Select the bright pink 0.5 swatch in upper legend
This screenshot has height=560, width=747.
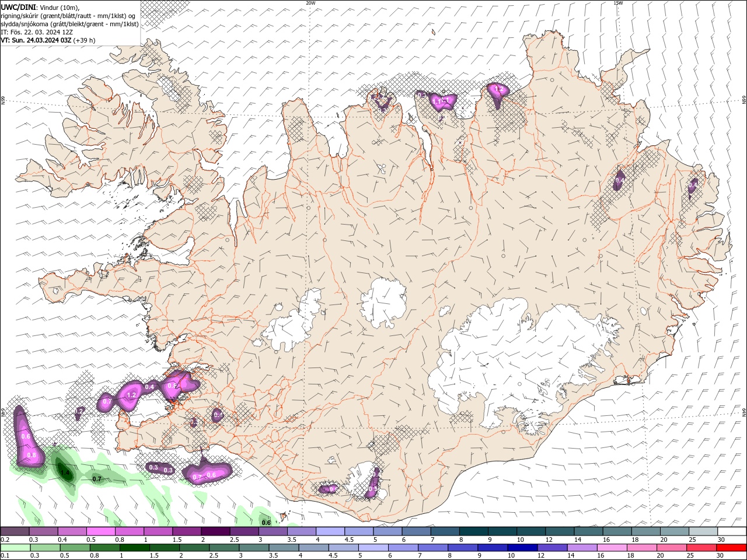[x=100, y=531]
